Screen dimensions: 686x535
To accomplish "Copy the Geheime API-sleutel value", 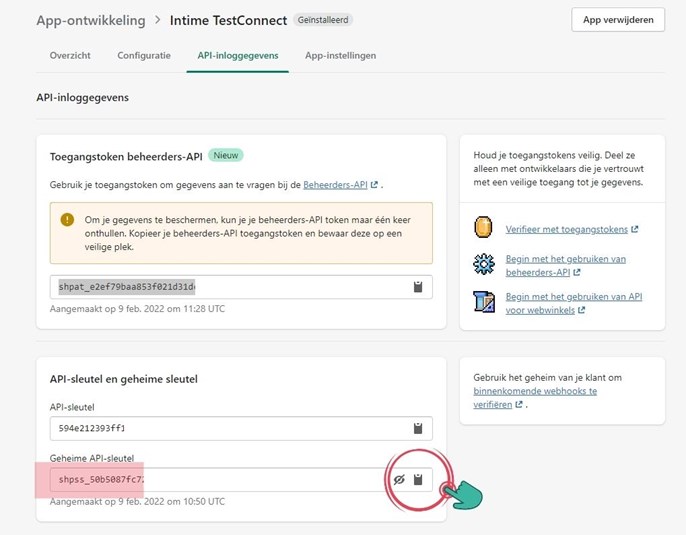I will 418,480.
